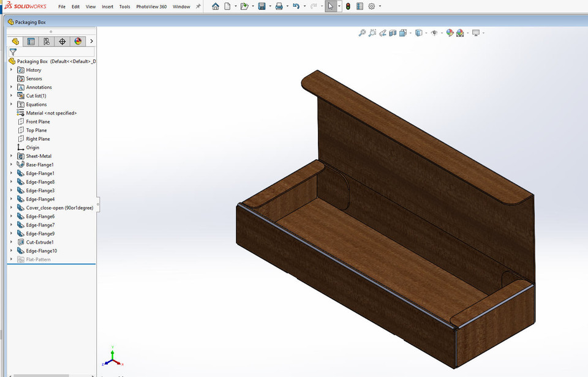Open the ConfigurationManager tab icon
The width and height of the screenshot is (588, 377).
coord(48,41)
